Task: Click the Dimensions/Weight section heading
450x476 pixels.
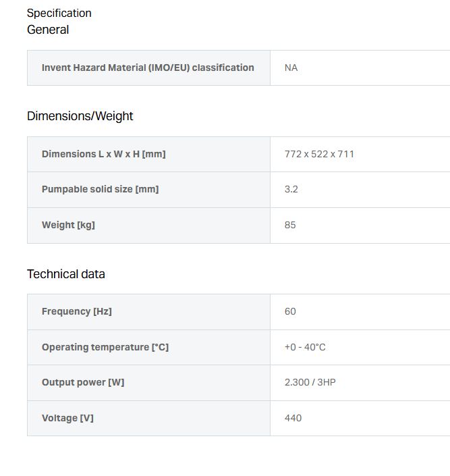Action: (80, 116)
